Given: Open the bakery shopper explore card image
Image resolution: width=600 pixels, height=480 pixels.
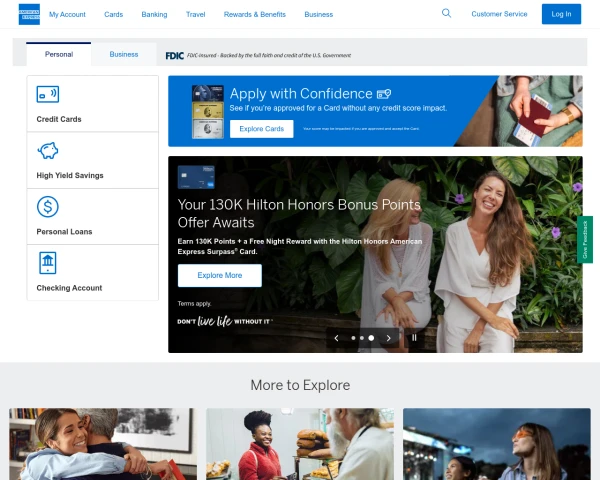Looking at the screenshot, I should (300, 444).
